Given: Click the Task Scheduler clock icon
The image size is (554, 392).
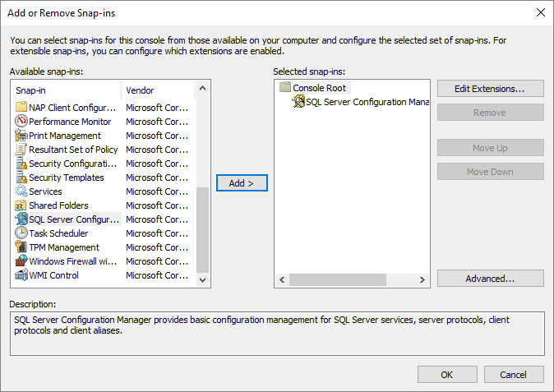Looking at the screenshot, I should (21, 233).
